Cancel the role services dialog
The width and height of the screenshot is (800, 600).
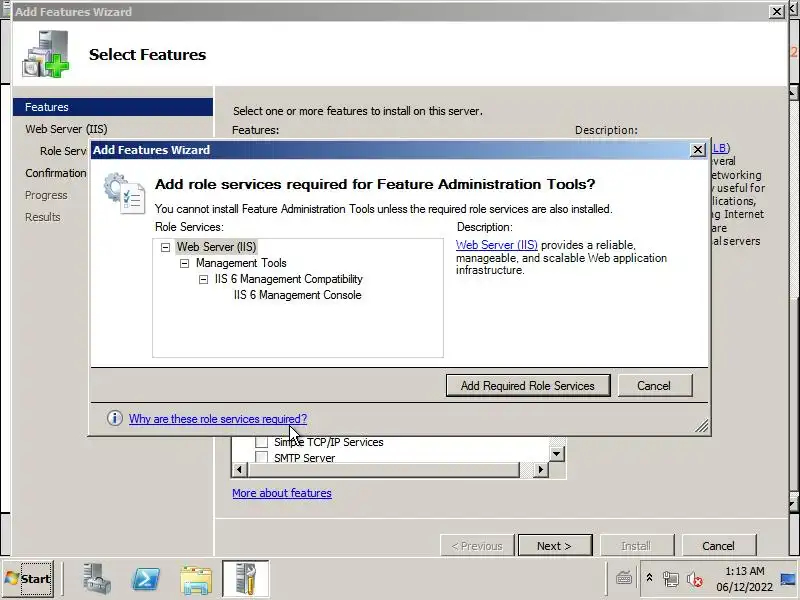pos(655,386)
